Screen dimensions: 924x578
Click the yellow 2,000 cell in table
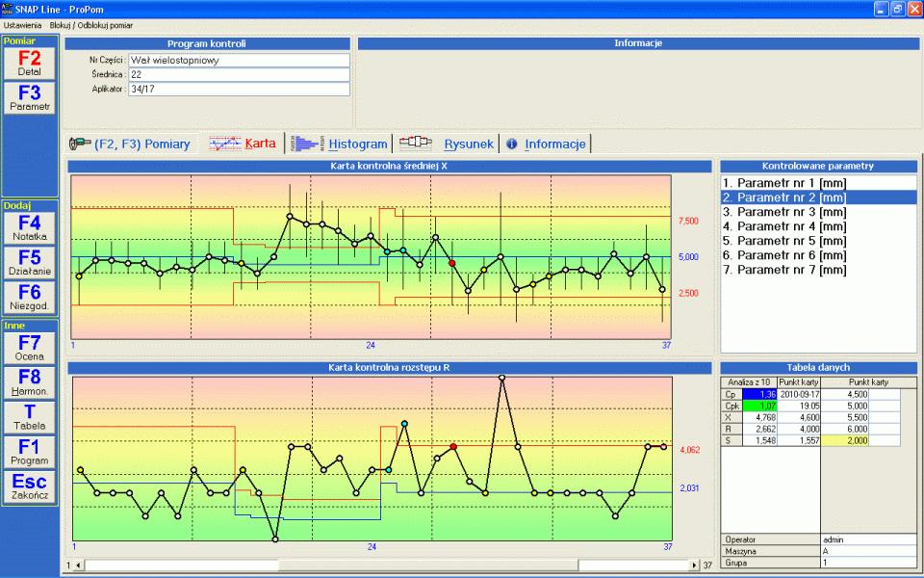(x=845, y=440)
